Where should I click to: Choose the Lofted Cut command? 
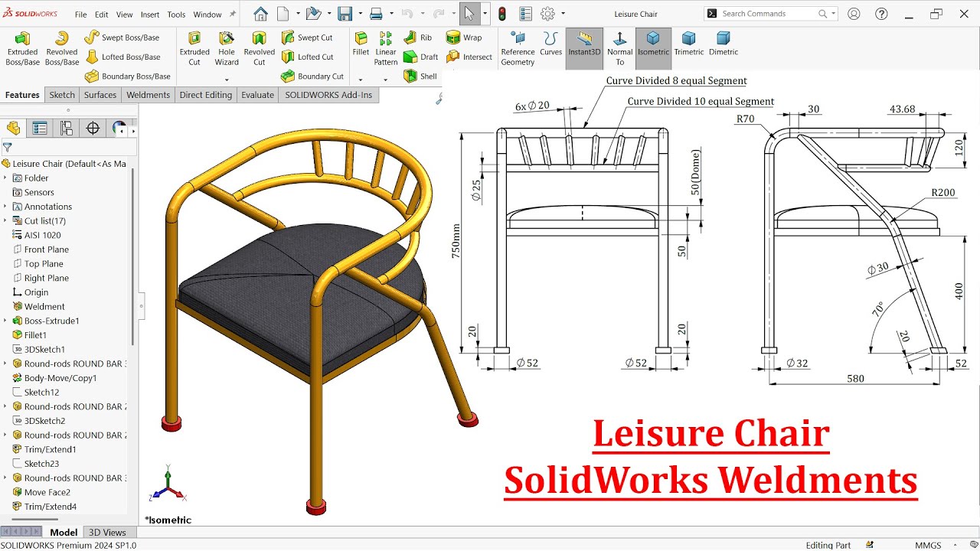pyautogui.click(x=307, y=57)
